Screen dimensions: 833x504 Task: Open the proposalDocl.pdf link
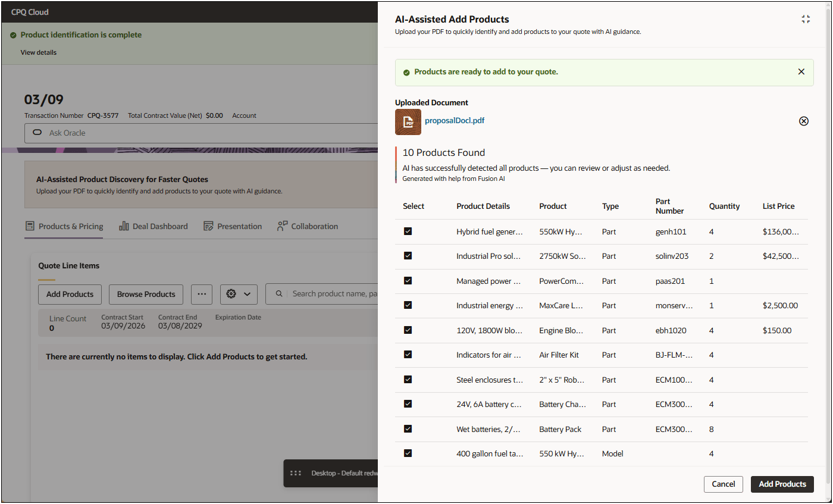pyautogui.click(x=455, y=120)
